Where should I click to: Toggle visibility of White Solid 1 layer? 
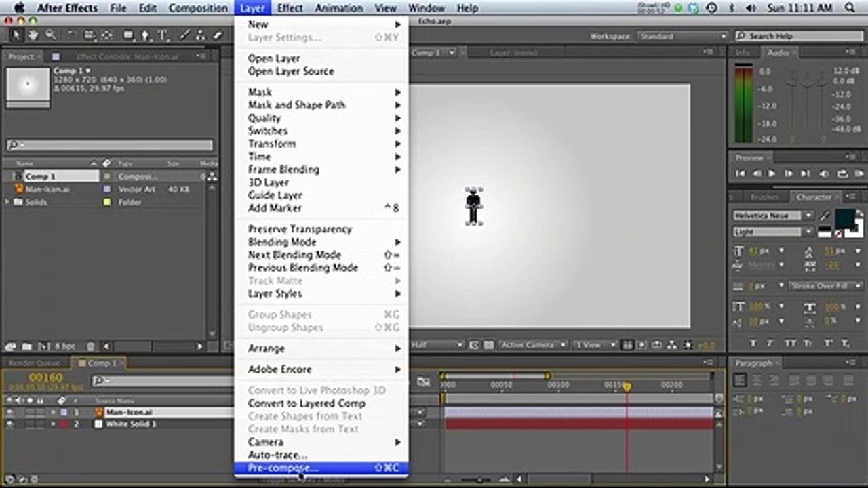coord(9,424)
